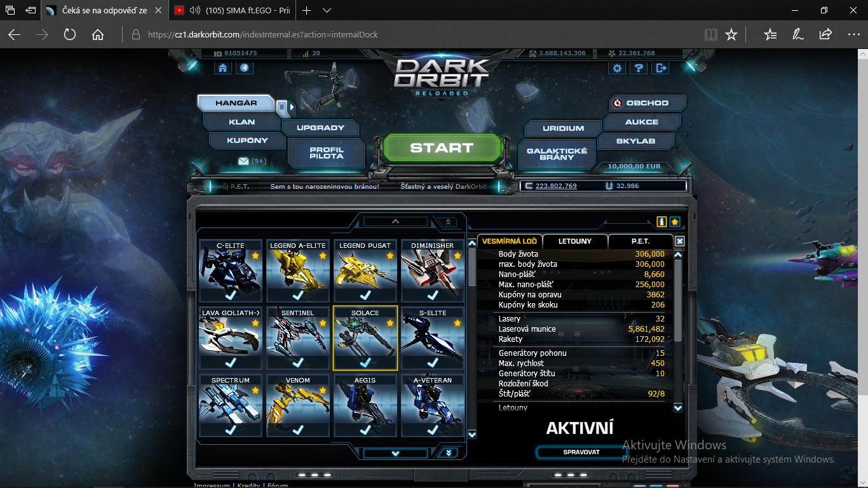Click the stats panel scrollbar thumb
The height and width of the screenshot is (488, 868).
click(x=678, y=301)
